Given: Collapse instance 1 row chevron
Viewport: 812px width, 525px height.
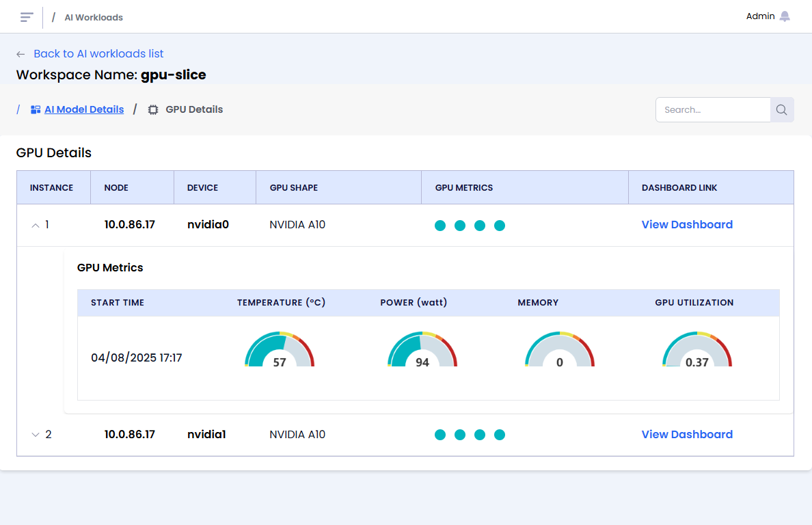Looking at the screenshot, I should 36,225.
